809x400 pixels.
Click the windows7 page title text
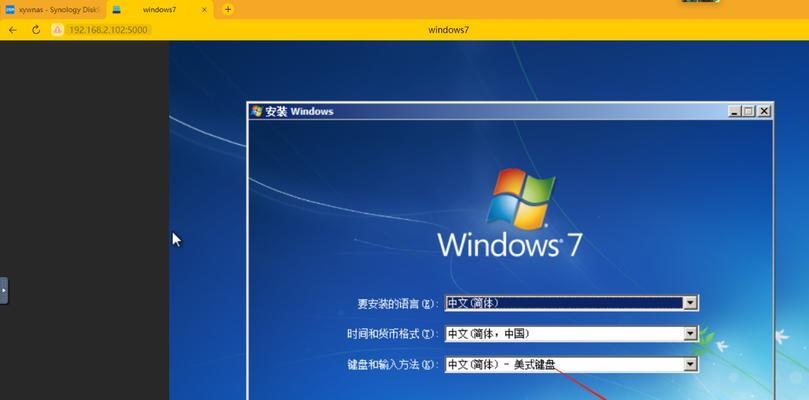(x=448, y=30)
